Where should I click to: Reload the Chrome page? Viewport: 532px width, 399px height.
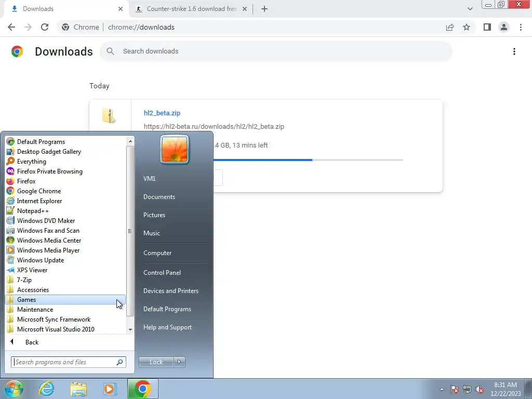(x=45, y=27)
